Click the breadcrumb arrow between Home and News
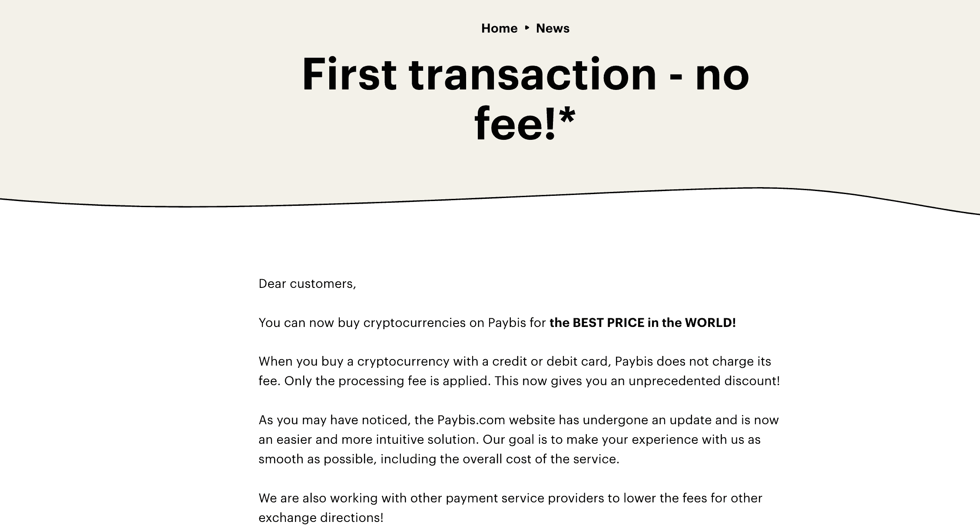 [527, 28]
